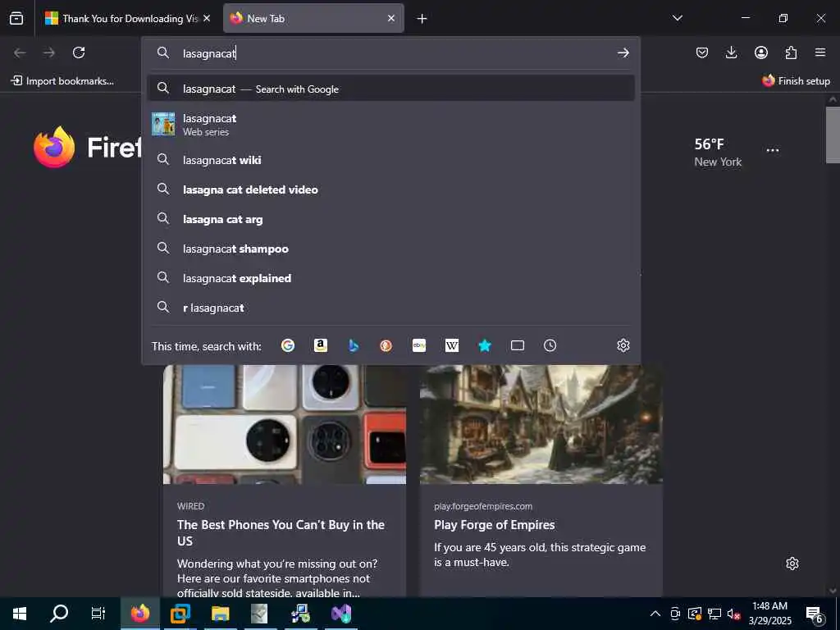Search this time with Amazon

pyautogui.click(x=321, y=345)
